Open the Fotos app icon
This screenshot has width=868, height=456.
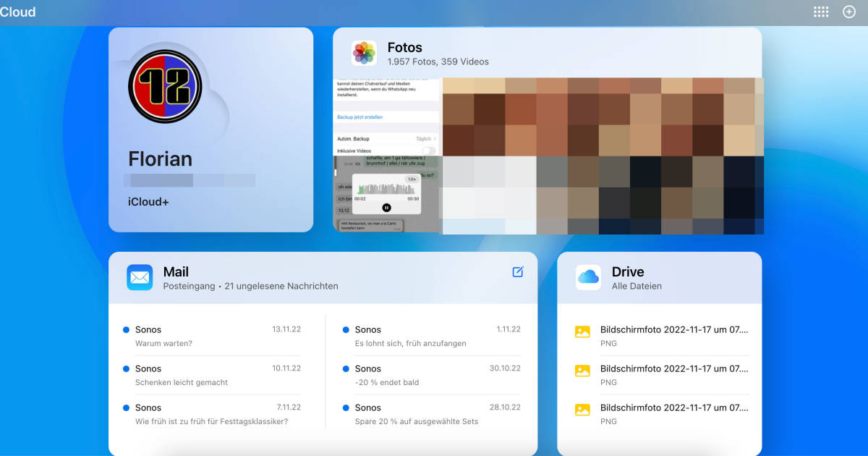(364, 52)
